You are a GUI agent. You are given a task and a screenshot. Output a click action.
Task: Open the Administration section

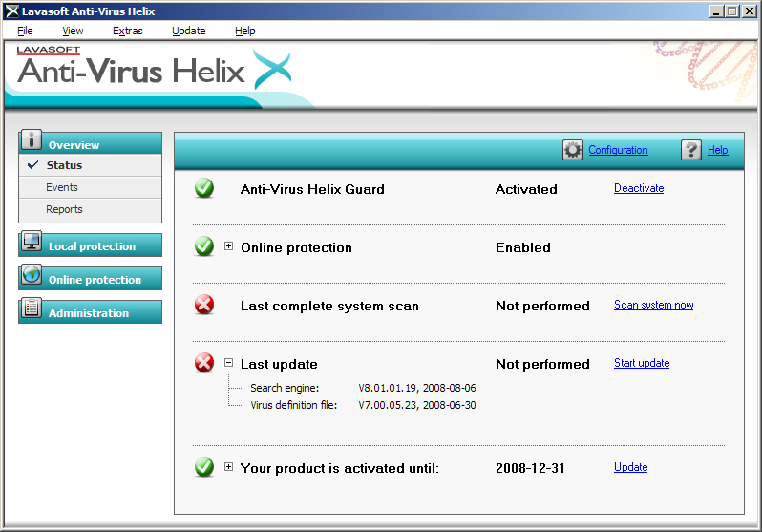(x=91, y=311)
